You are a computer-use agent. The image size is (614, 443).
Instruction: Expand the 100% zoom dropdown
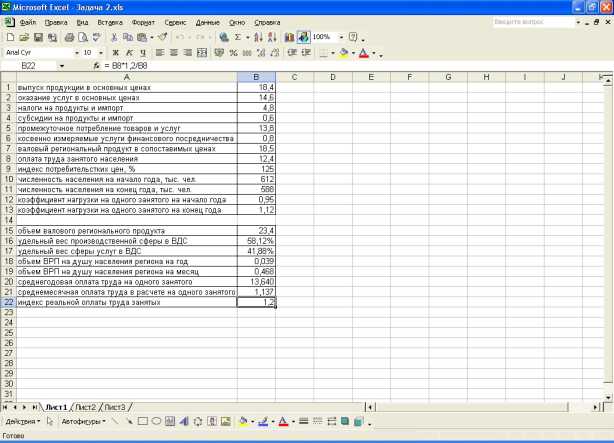(x=339, y=37)
